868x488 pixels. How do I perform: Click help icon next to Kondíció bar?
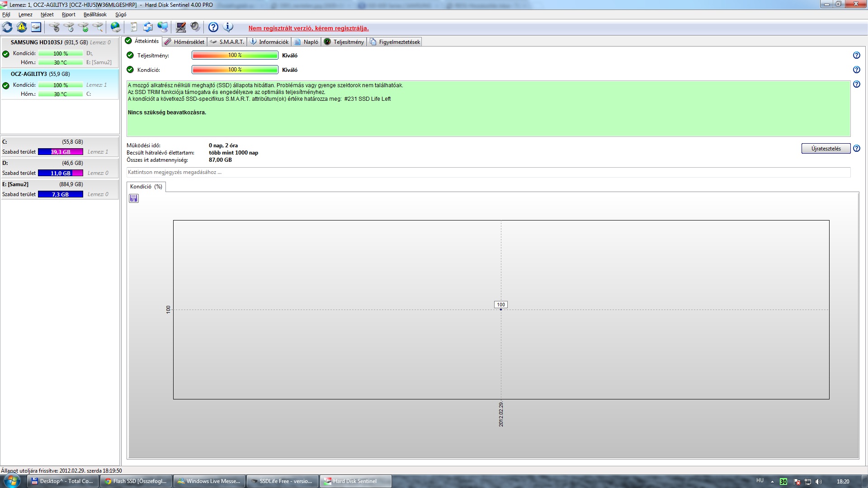856,70
